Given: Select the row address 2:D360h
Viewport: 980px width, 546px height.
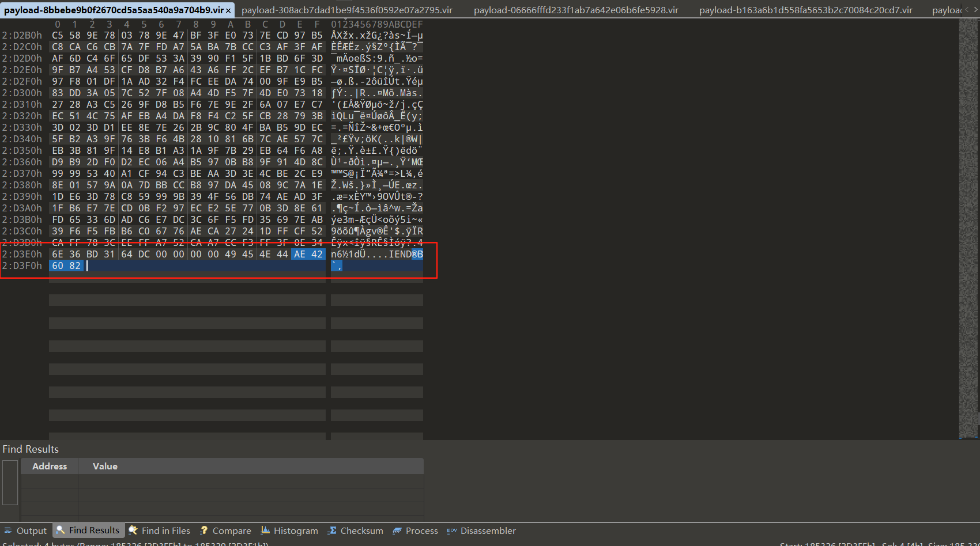Looking at the screenshot, I should point(22,162).
